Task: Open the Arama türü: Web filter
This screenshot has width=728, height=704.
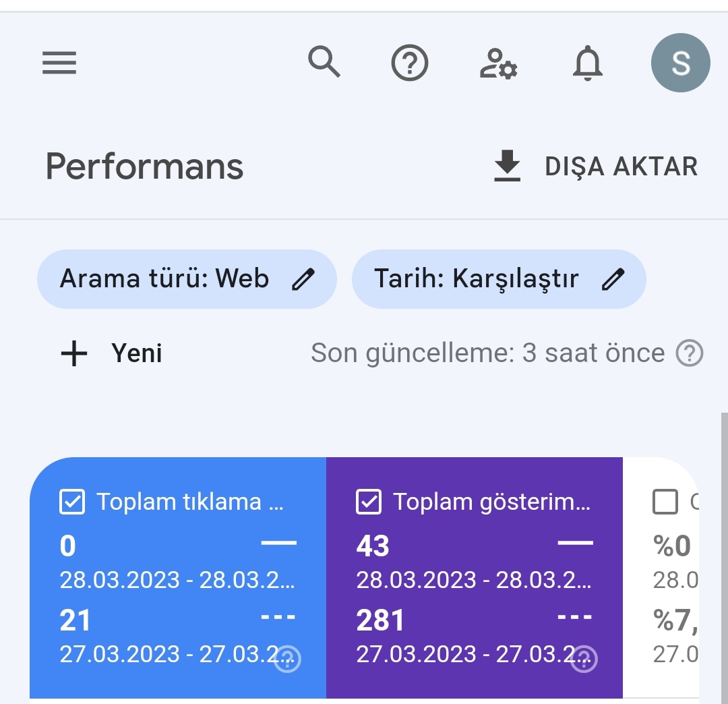Action: 165,279
